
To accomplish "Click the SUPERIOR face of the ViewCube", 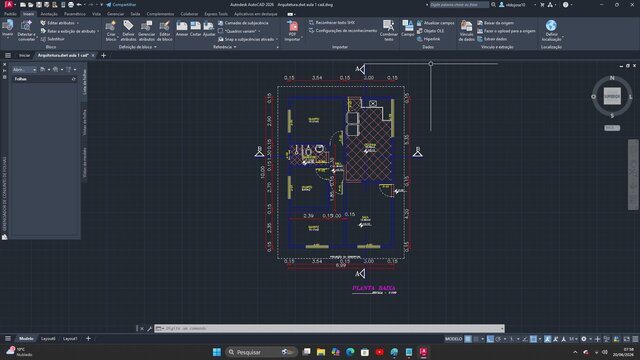I will tap(612, 96).
